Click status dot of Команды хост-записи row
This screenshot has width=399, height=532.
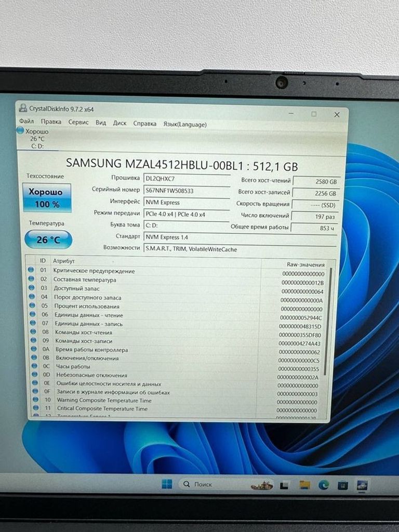pyautogui.click(x=33, y=340)
